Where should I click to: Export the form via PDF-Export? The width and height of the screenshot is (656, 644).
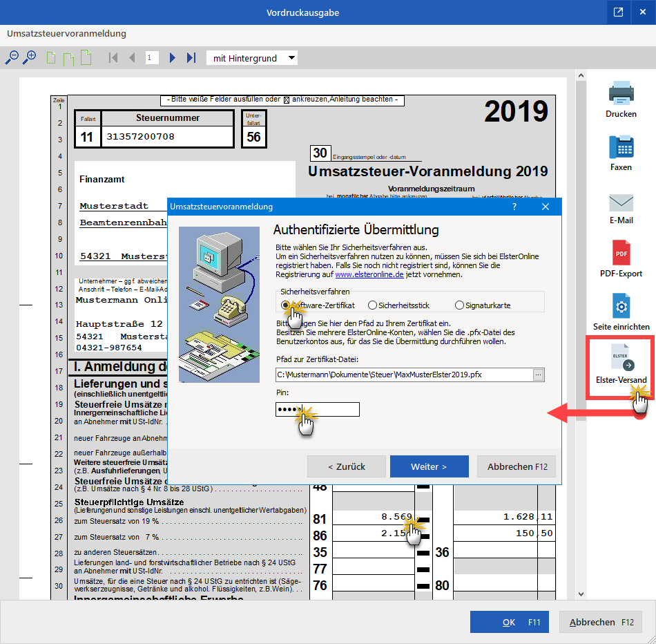pos(621,254)
